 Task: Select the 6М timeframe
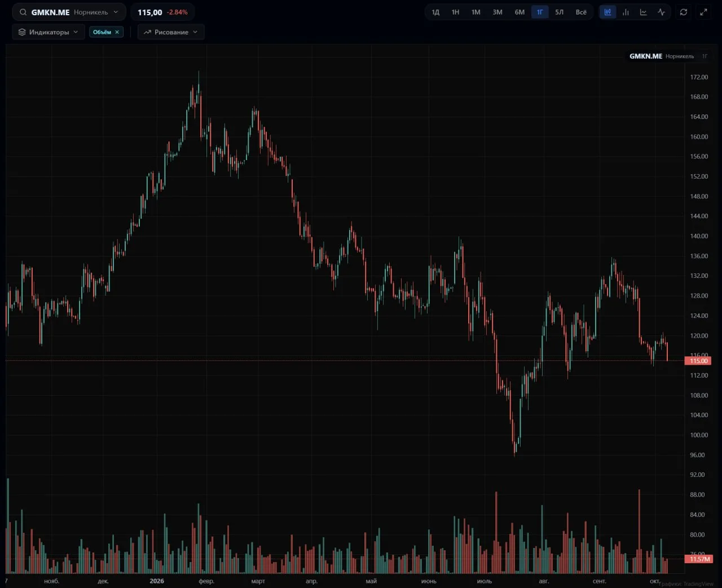(520, 12)
